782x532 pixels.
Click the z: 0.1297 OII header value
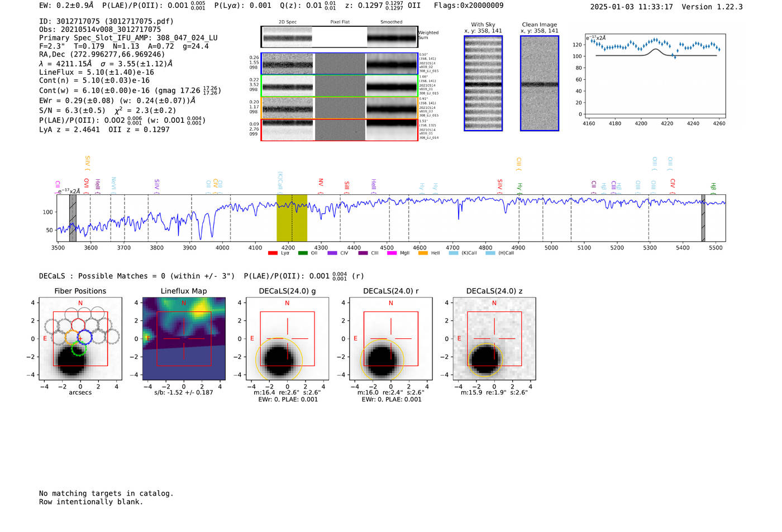pyautogui.click(x=383, y=5)
